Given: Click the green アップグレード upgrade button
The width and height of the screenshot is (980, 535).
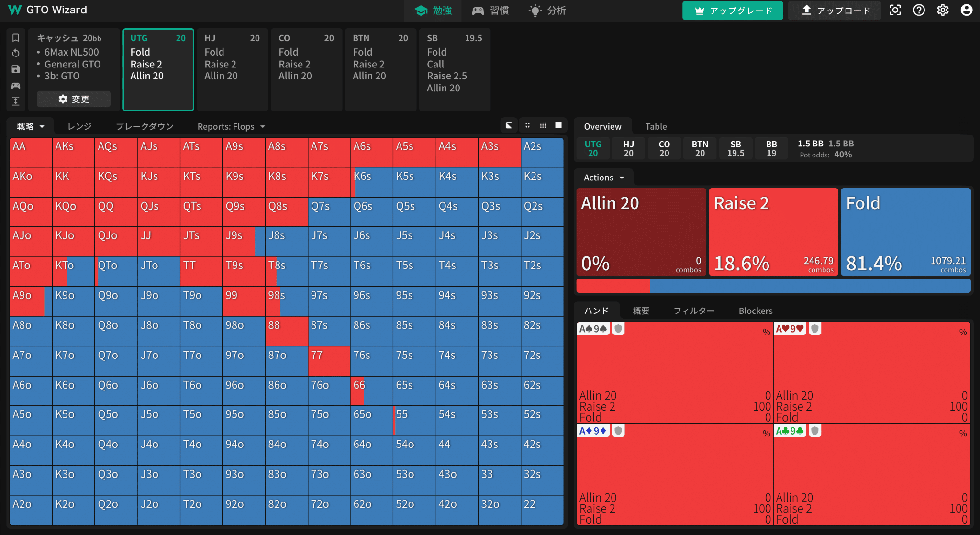Looking at the screenshot, I should coord(732,11).
